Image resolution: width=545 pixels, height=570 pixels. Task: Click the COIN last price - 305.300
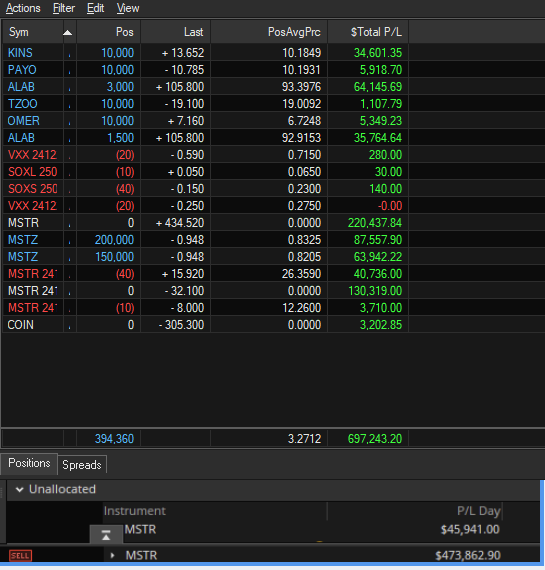pos(181,325)
